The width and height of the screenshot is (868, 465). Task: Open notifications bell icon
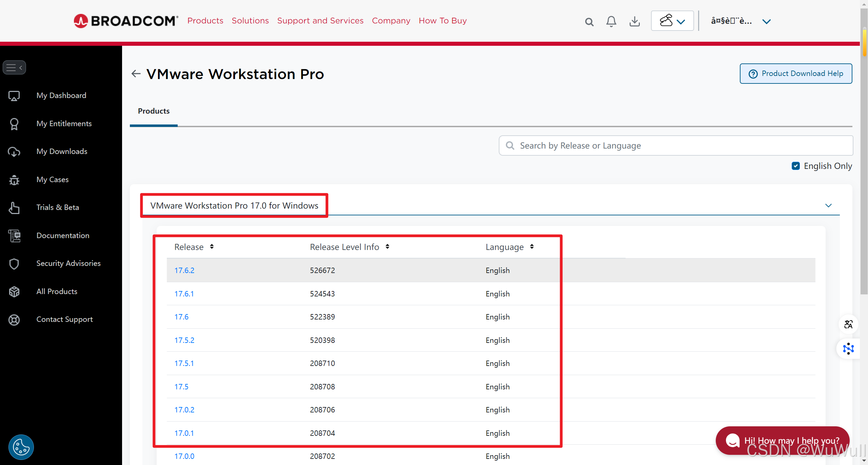click(611, 21)
